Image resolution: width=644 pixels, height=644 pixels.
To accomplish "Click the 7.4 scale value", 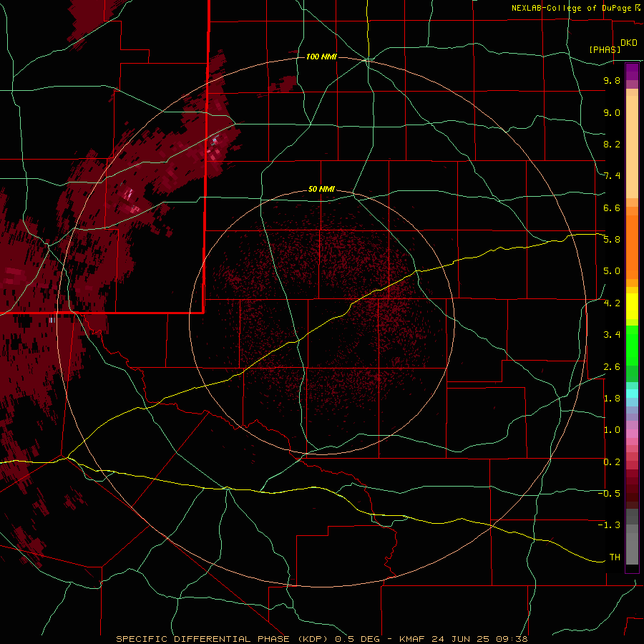I will pos(612,176).
